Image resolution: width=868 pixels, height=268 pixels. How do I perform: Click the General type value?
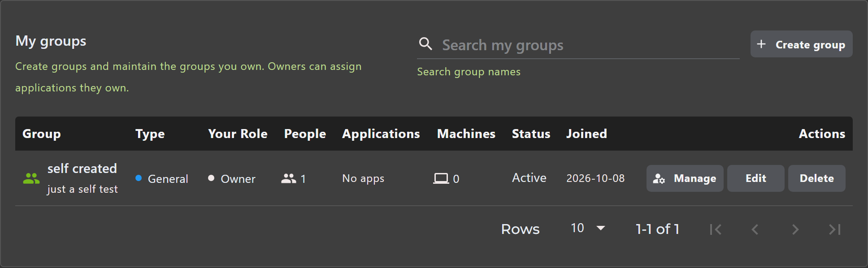168,179
